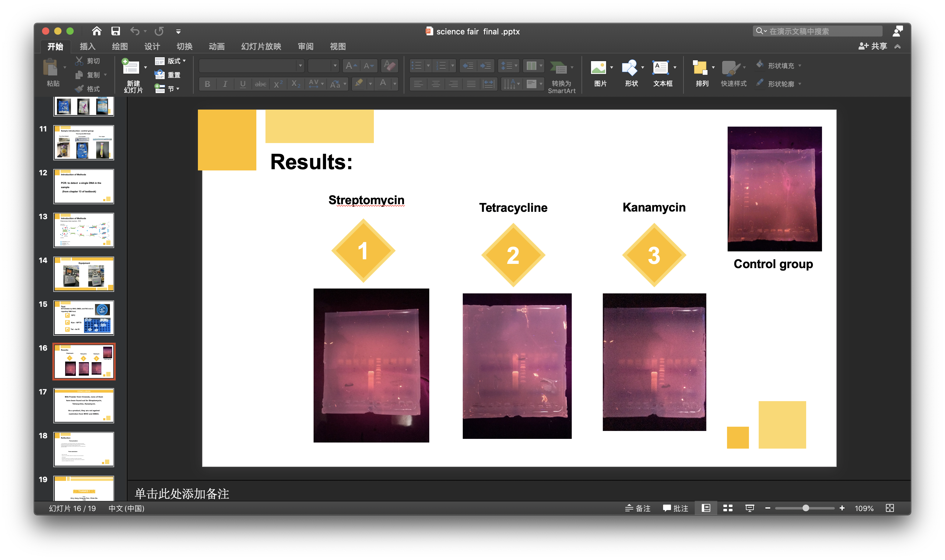
Task: Open the section 节 menu
Action: [167, 89]
